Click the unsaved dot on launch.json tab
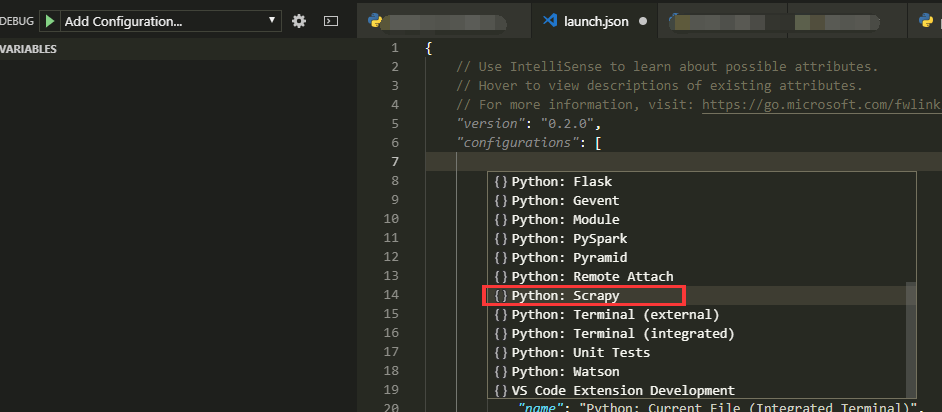The height and width of the screenshot is (412, 942). [642, 20]
